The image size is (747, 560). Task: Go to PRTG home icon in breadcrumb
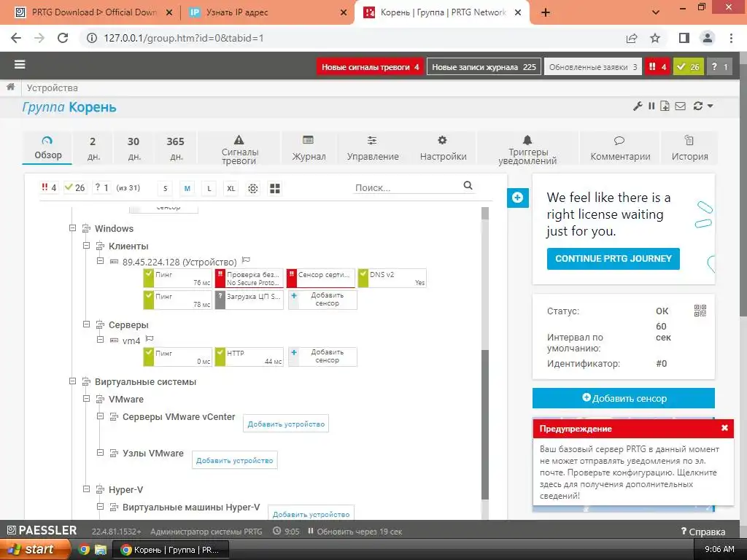point(10,87)
